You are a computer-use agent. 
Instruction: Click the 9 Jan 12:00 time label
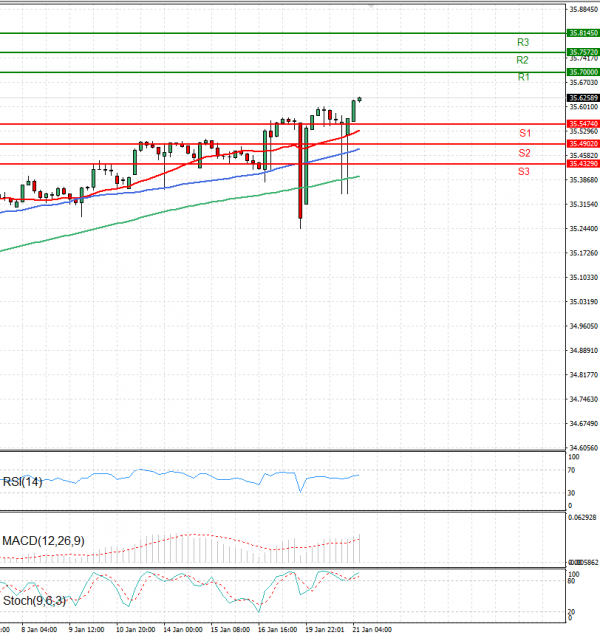coord(86,629)
